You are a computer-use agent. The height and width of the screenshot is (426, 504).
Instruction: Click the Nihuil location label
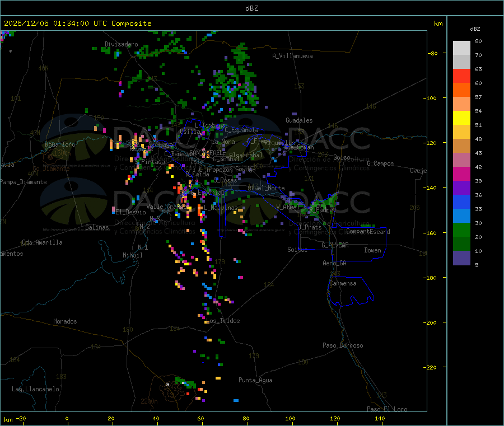pyautogui.click(x=132, y=255)
